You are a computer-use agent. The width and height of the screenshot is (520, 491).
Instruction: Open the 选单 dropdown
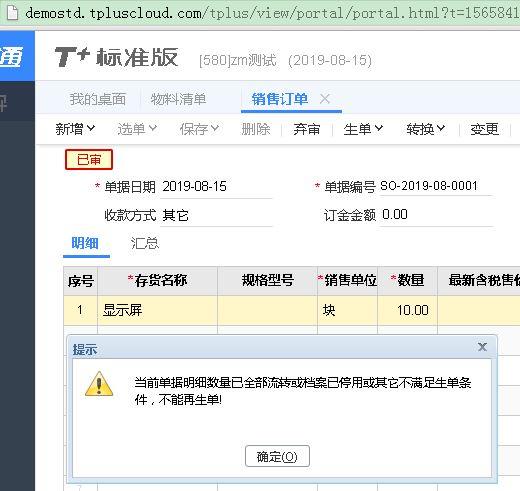[x=137, y=129]
